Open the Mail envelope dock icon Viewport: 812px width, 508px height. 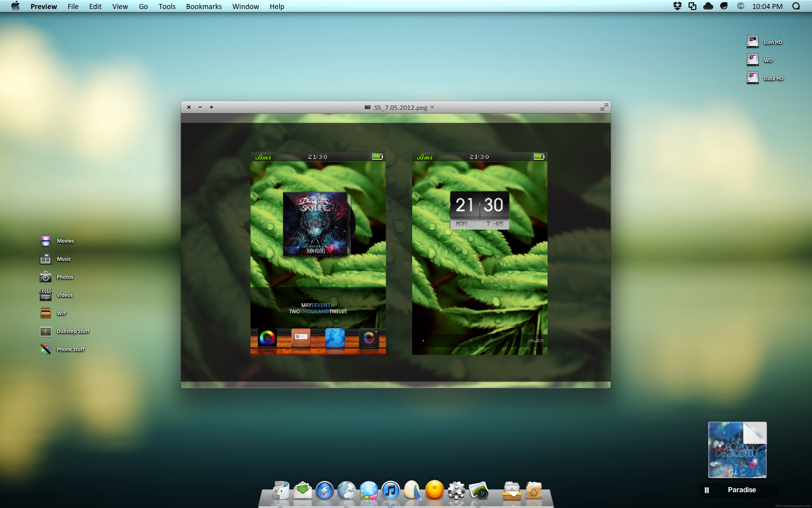click(x=303, y=490)
